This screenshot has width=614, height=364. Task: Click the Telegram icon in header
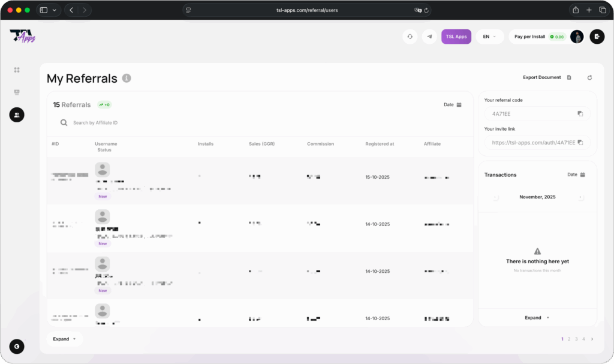pyautogui.click(x=429, y=37)
